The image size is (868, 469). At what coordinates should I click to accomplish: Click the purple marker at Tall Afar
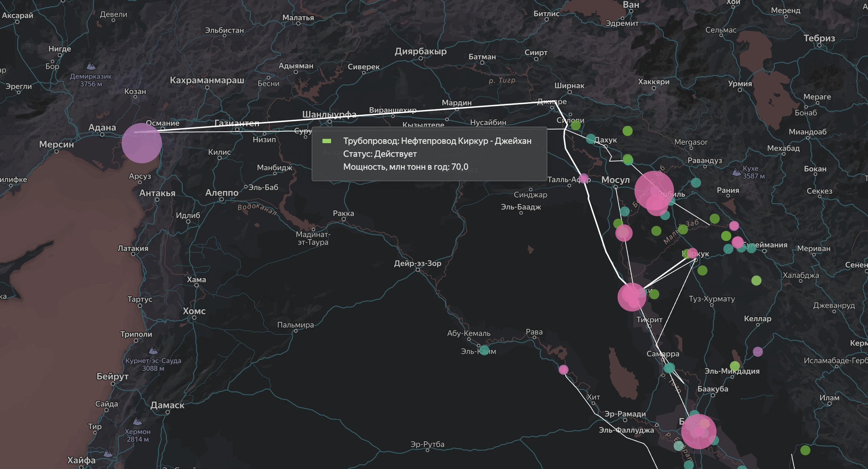pos(584,178)
